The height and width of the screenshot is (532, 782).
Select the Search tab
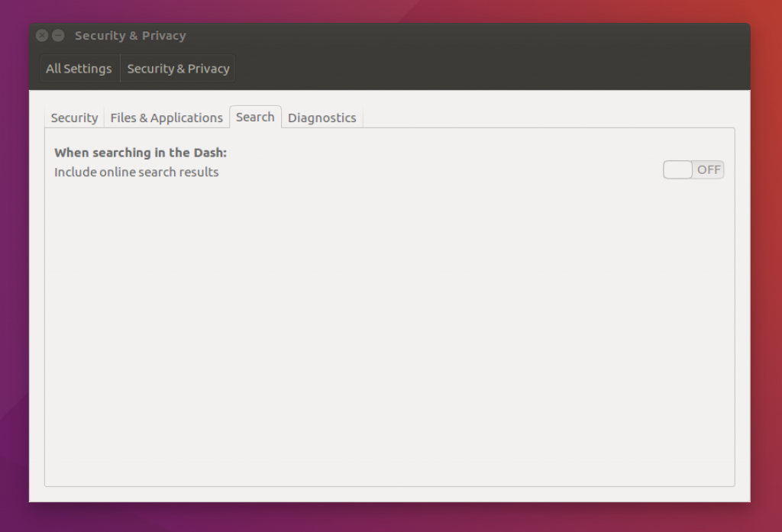[255, 117]
